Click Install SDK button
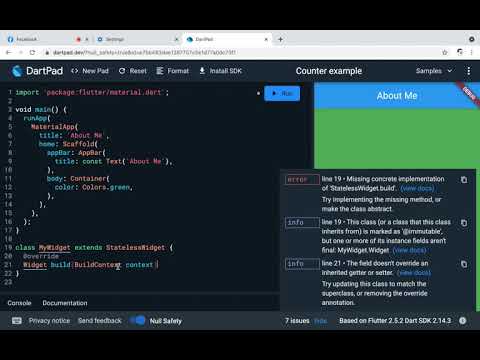 220,71
